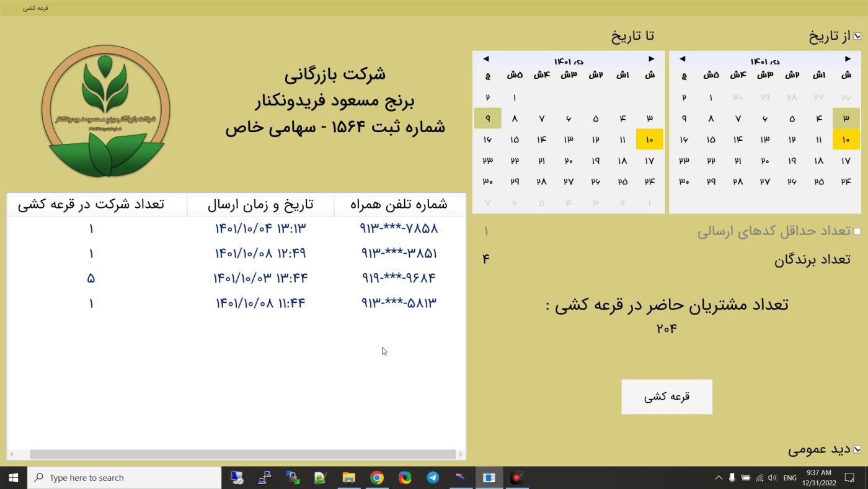The height and width of the screenshot is (489, 868).
Task: Click the تعداد برندگان value field showing 4
Action: pyautogui.click(x=486, y=259)
